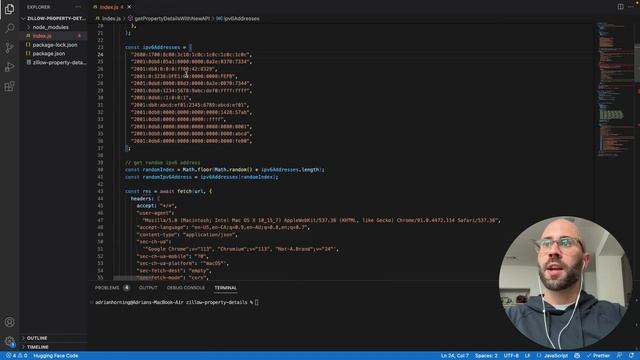The width and height of the screenshot is (640, 360).
Task: Click the 'const ipv6Addresses' declaration line
Action: click(x=158, y=47)
